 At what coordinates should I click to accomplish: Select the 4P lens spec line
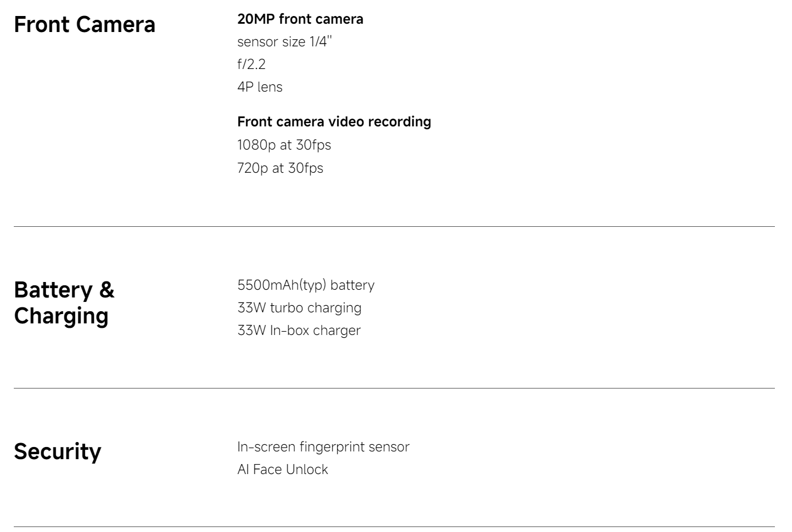tap(259, 87)
